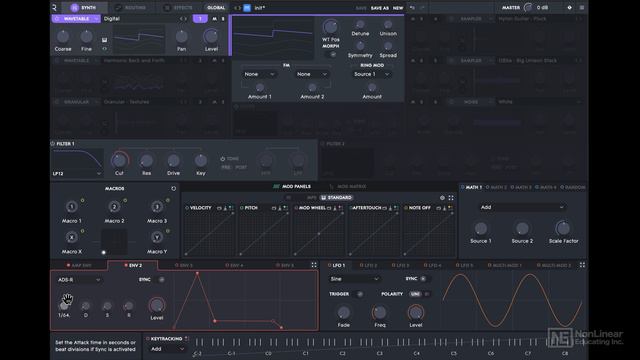Click the small arrows icon under keyboard icon
The image size is (640, 360).
pos(104,49)
